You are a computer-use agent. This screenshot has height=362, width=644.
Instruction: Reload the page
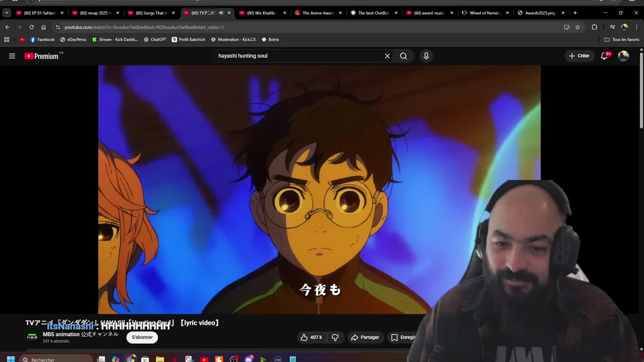[x=31, y=27]
